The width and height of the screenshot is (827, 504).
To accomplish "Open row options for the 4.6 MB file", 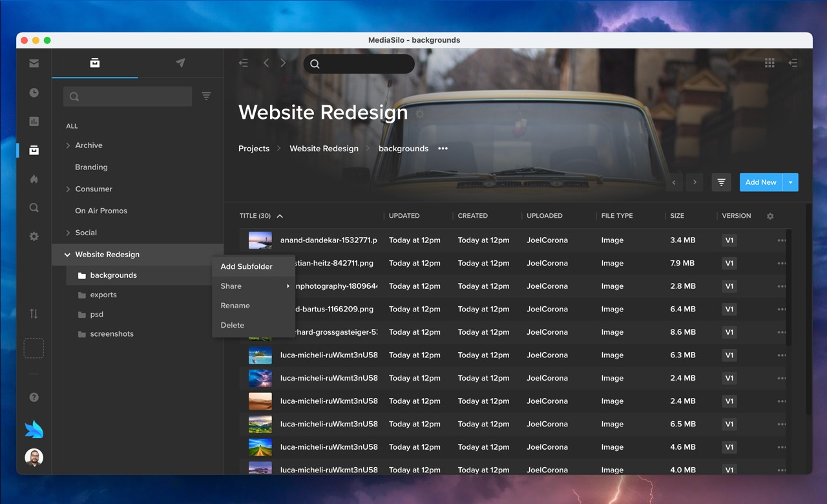I will 782,447.
